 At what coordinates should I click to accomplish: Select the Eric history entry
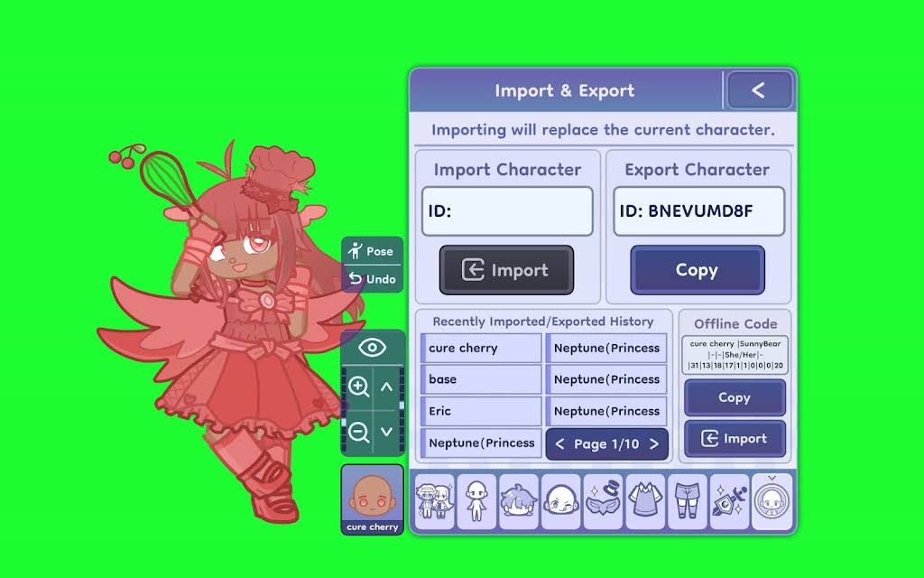(481, 411)
